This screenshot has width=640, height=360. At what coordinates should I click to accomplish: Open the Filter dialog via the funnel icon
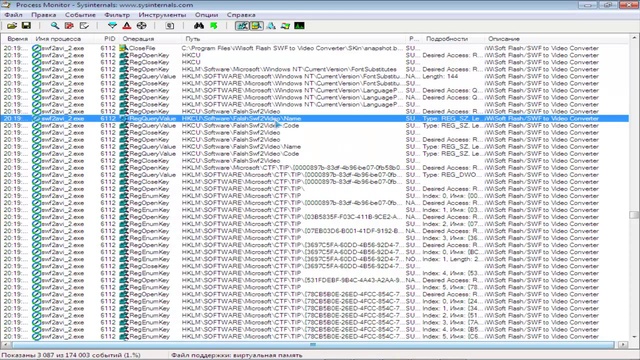coord(112,26)
